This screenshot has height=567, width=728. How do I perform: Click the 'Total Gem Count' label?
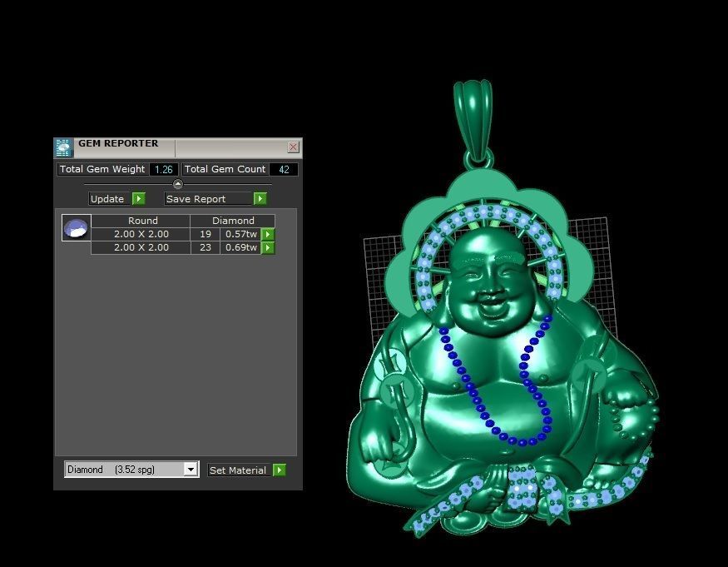(x=225, y=169)
